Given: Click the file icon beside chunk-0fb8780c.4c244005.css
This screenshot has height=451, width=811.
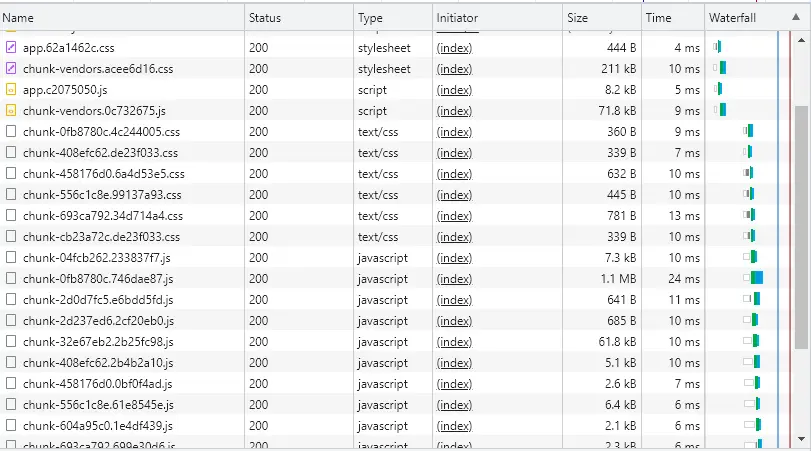Looking at the screenshot, I should coord(11,132).
